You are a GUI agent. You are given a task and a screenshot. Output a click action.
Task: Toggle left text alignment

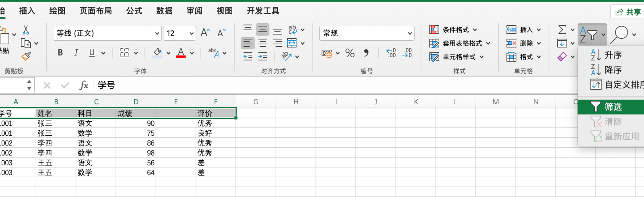coord(248,43)
